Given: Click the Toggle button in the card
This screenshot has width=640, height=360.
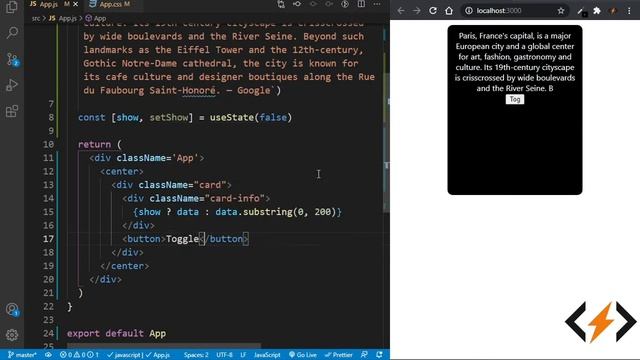Looking at the screenshot, I should (515, 99).
